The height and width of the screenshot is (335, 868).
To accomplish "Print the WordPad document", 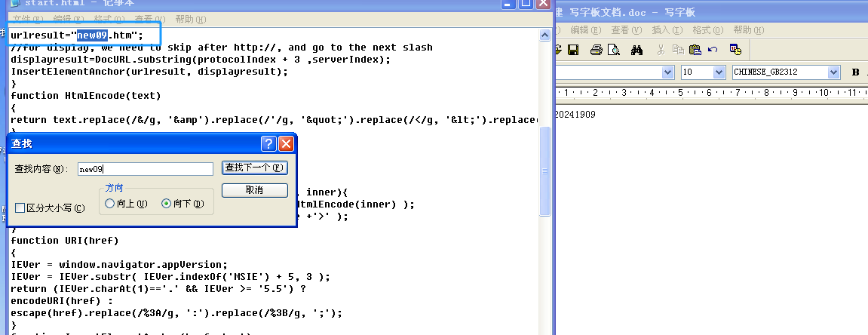I will 597,51.
